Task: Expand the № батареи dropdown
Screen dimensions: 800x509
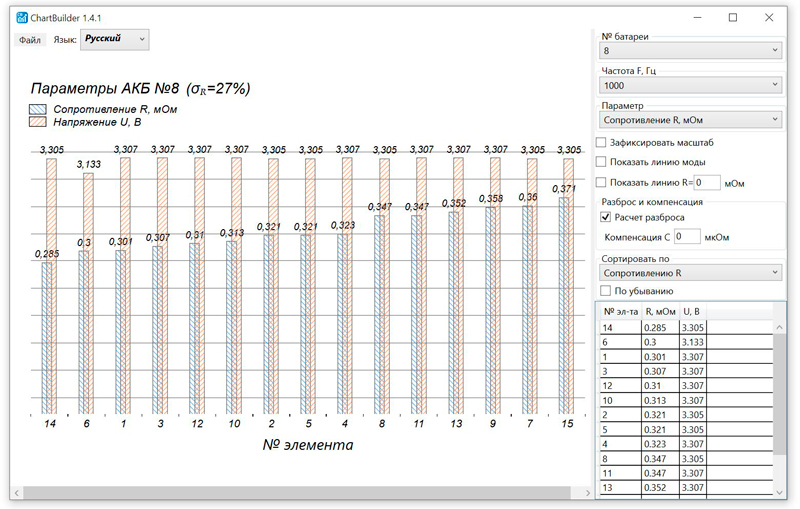Action: [x=690, y=50]
